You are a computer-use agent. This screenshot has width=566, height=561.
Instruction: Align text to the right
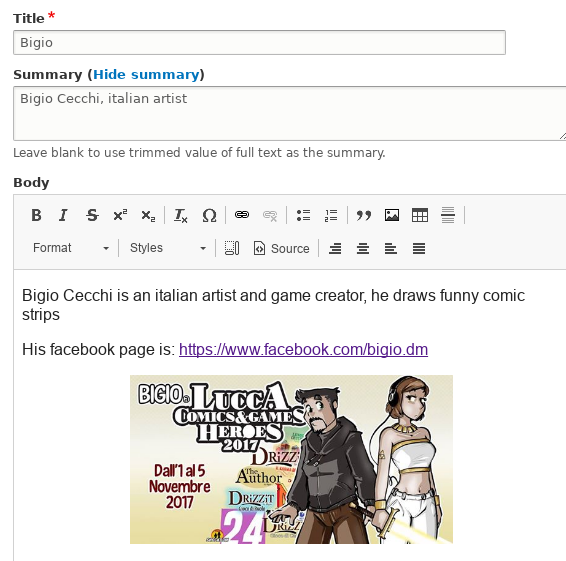[x=335, y=248]
